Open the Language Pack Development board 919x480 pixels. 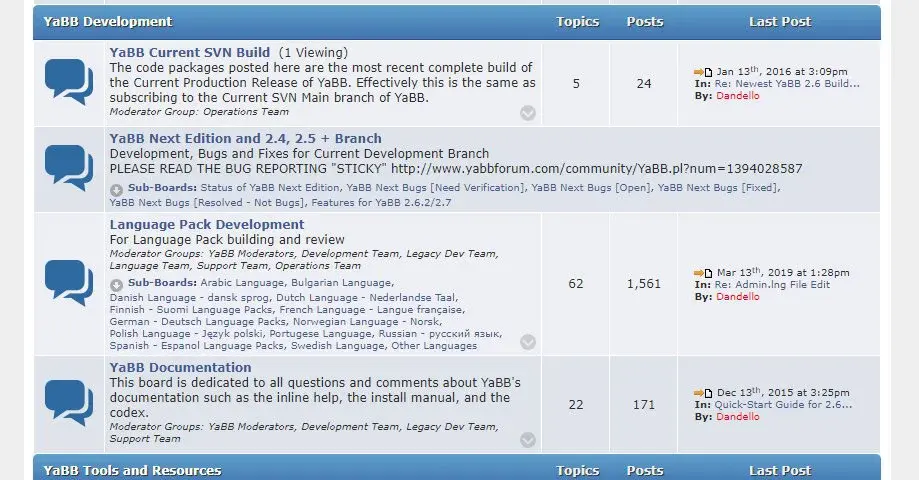point(206,224)
